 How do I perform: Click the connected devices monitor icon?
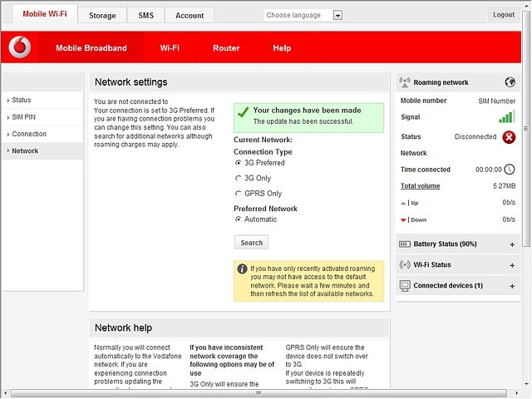(x=405, y=286)
